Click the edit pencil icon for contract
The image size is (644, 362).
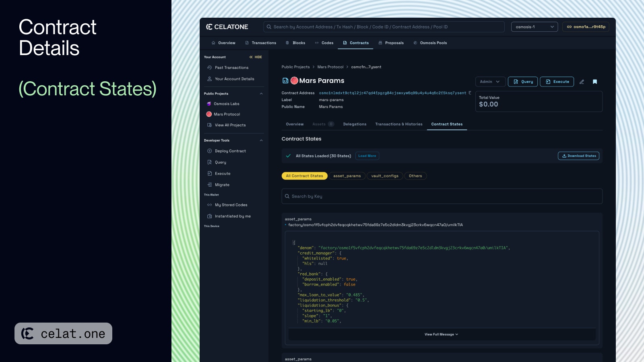tap(582, 82)
